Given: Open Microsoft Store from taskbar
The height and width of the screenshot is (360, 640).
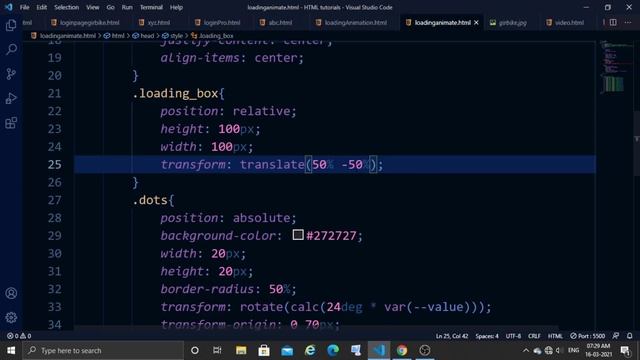Looking at the screenshot, I should (x=264, y=350).
